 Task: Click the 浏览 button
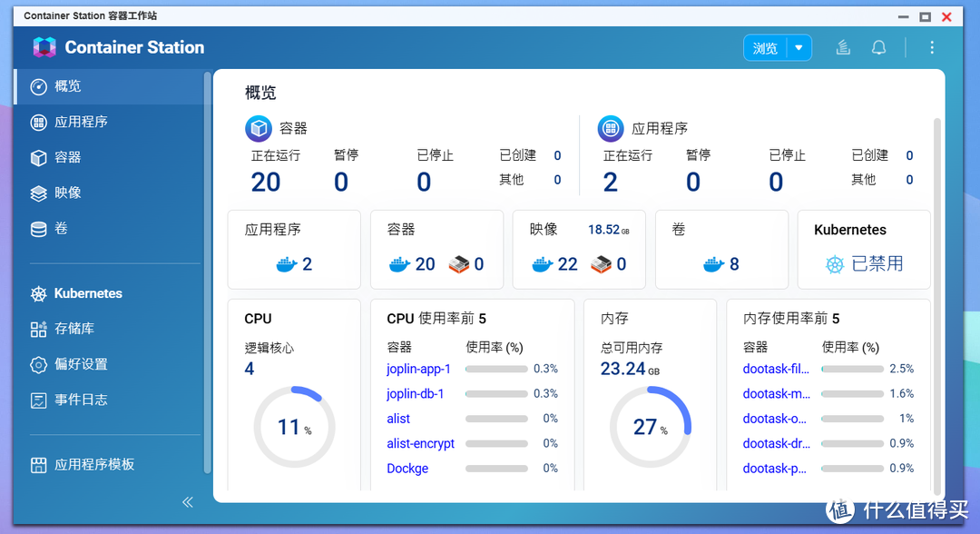point(765,48)
